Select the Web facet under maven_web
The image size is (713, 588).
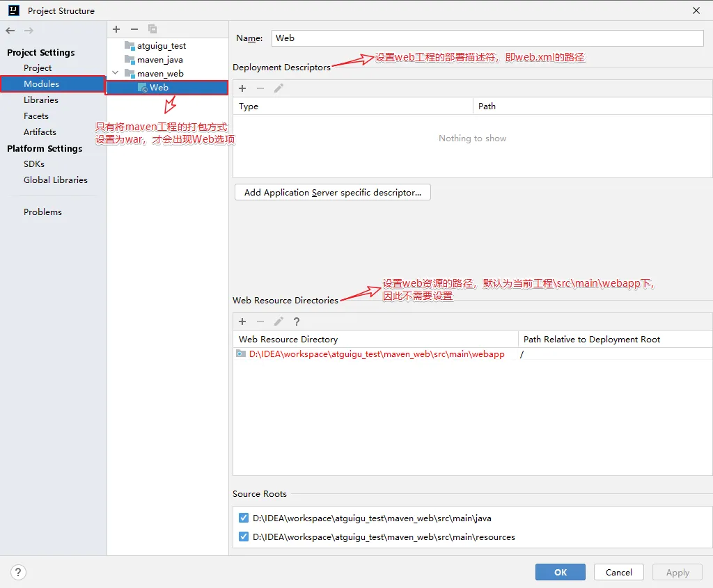point(159,88)
